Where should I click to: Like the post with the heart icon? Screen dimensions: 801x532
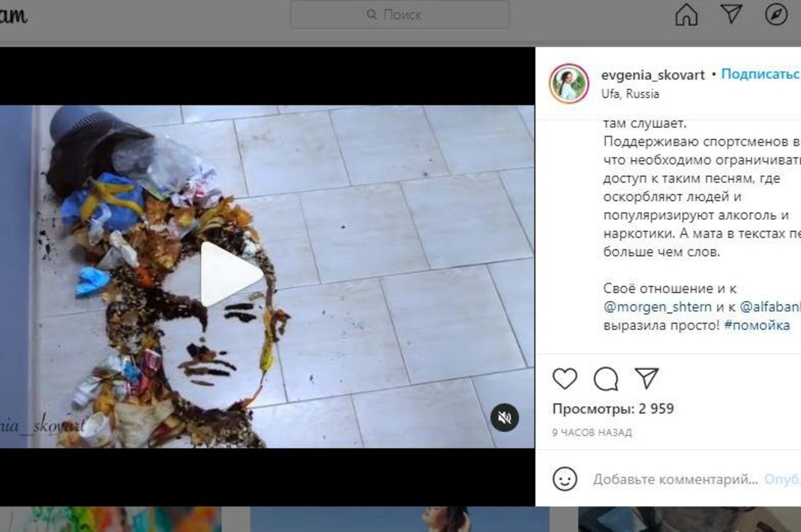coord(565,379)
